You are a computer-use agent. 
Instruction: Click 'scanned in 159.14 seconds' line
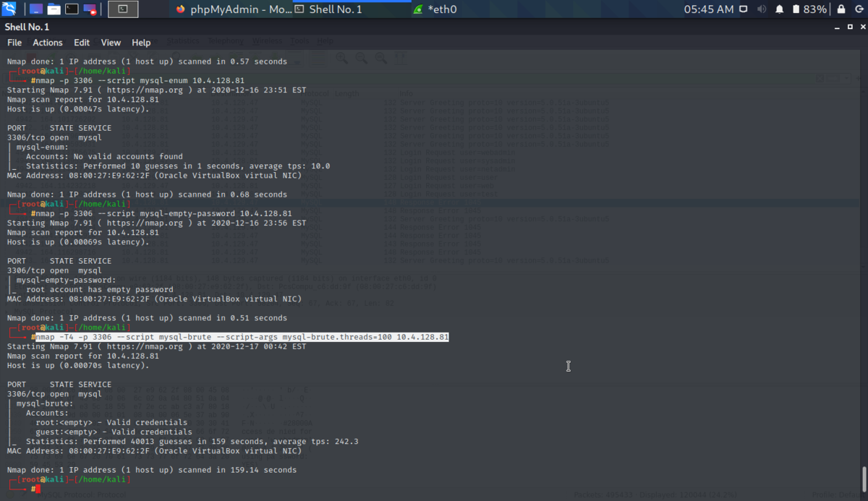(151, 470)
